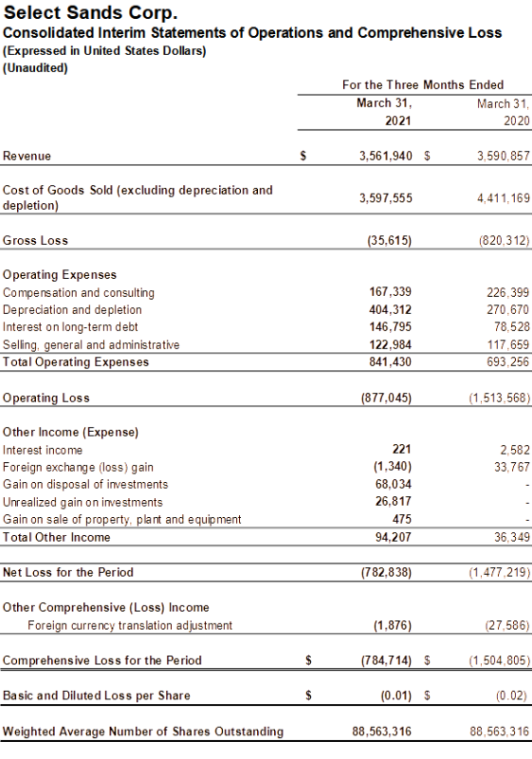Click revenue value 3,590,857
Image resolution: width=532 pixels, height=759 pixels.
point(504,156)
